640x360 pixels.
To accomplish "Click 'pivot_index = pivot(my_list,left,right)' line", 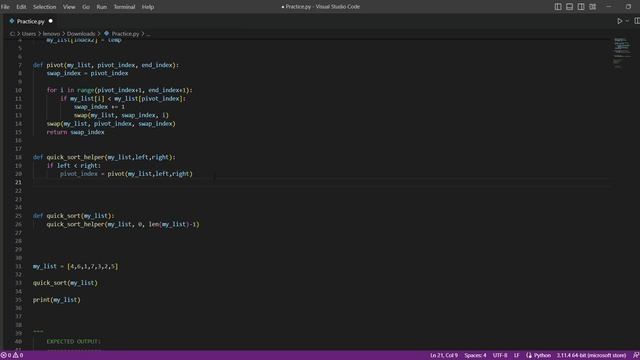I will click(126, 174).
